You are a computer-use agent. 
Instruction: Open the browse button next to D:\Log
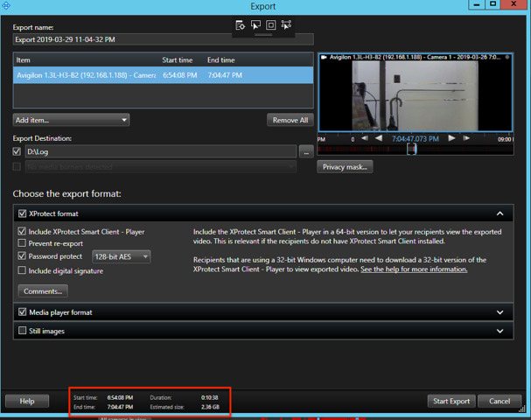pyautogui.click(x=305, y=152)
